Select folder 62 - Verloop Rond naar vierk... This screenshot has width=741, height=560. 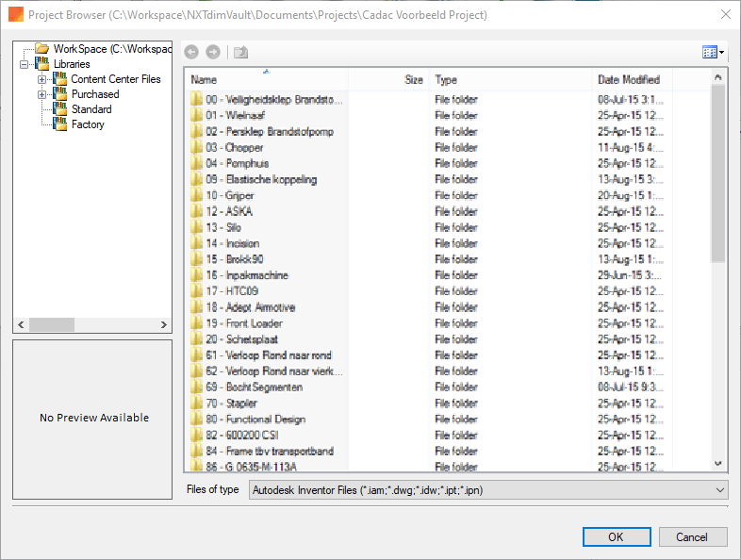click(x=267, y=371)
